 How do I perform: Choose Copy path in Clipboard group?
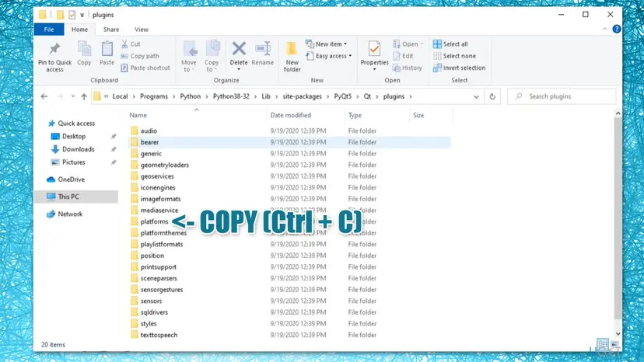coord(140,56)
